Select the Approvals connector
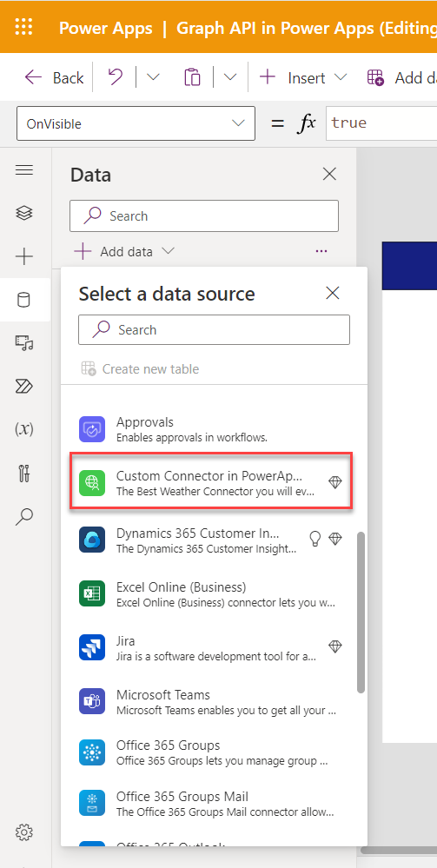Screen dimensions: 437x868 point(214,429)
